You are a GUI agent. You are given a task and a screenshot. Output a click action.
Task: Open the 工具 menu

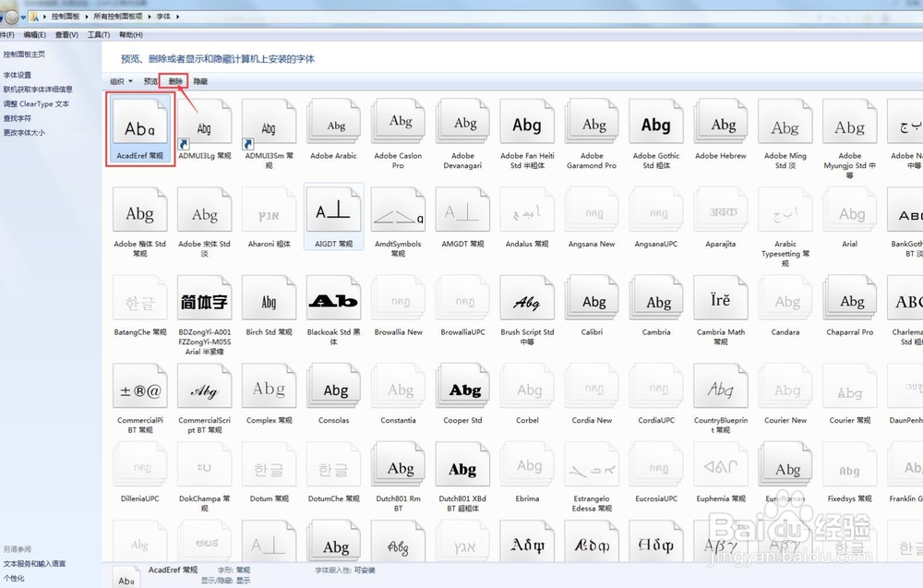click(x=98, y=34)
